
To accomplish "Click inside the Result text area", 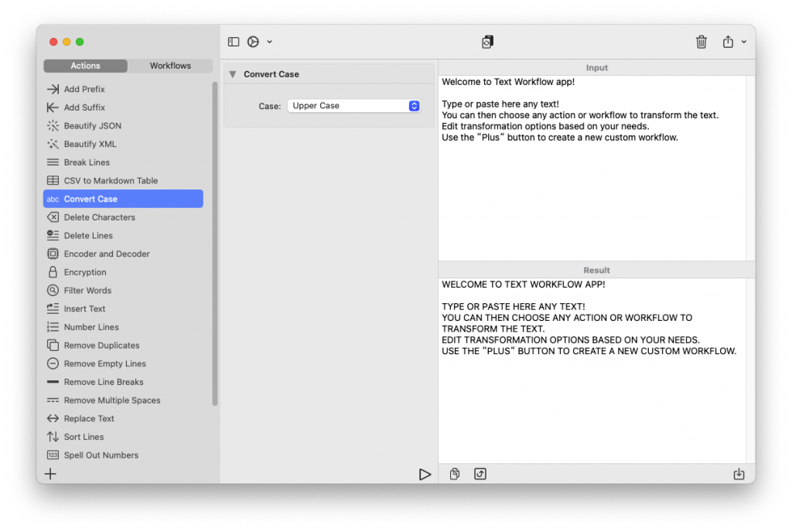I will [592, 370].
